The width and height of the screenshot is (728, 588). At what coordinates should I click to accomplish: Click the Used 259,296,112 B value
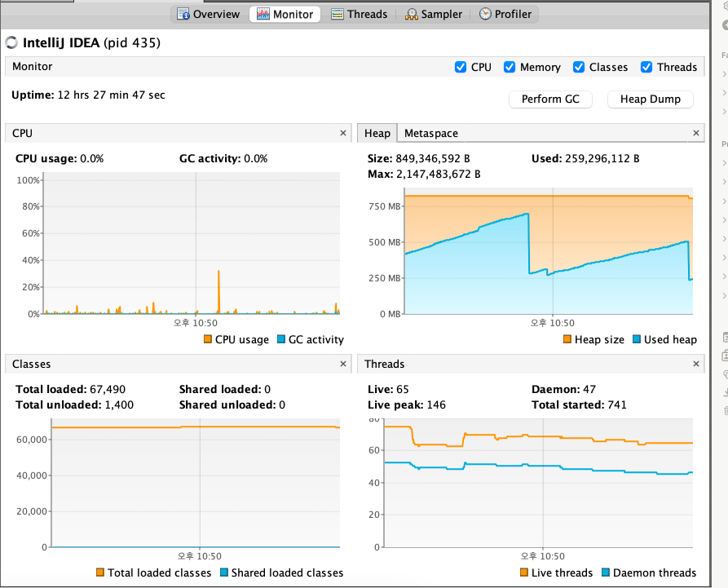pyautogui.click(x=602, y=158)
